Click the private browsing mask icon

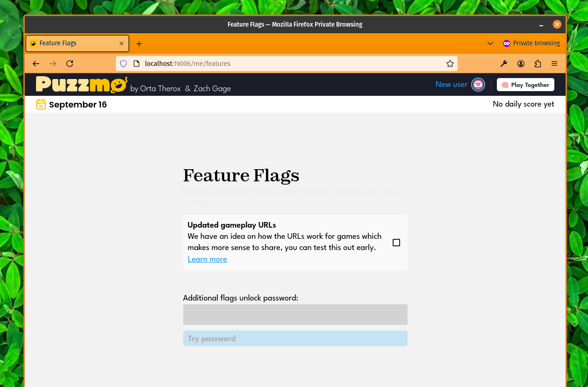tap(507, 43)
